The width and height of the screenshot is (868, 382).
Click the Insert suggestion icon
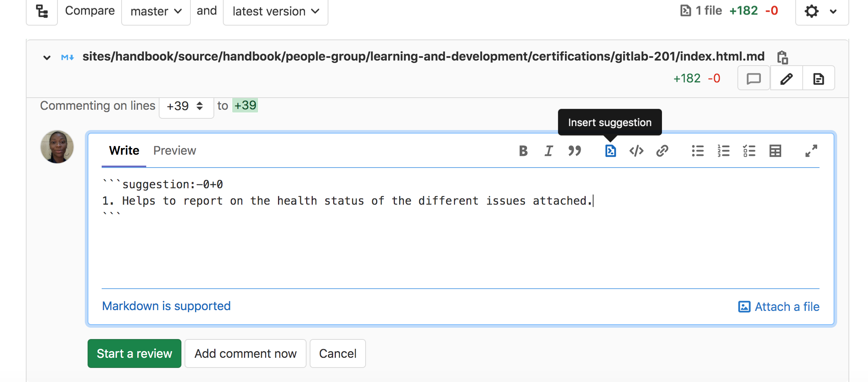tap(610, 151)
